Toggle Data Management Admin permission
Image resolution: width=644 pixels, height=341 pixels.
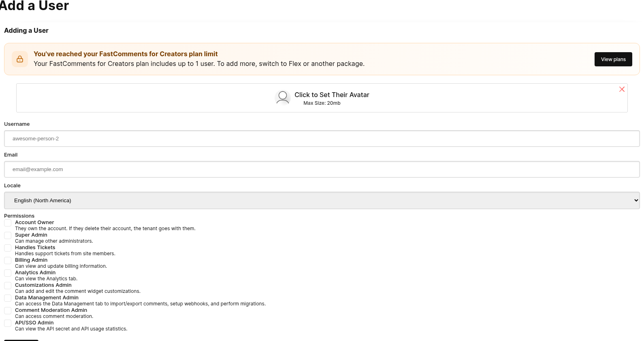point(8,298)
